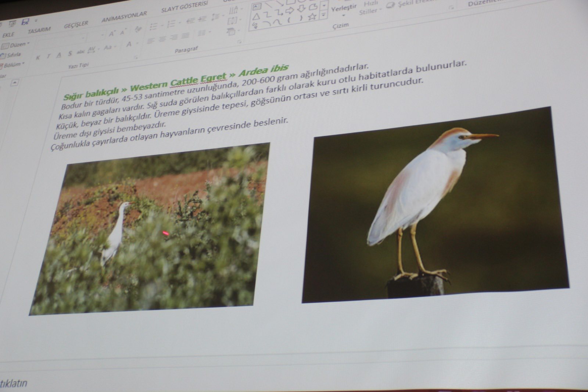This screenshot has height=392, width=588.
Task: Click the decrease indent icon
Action: click(x=190, y=21)
